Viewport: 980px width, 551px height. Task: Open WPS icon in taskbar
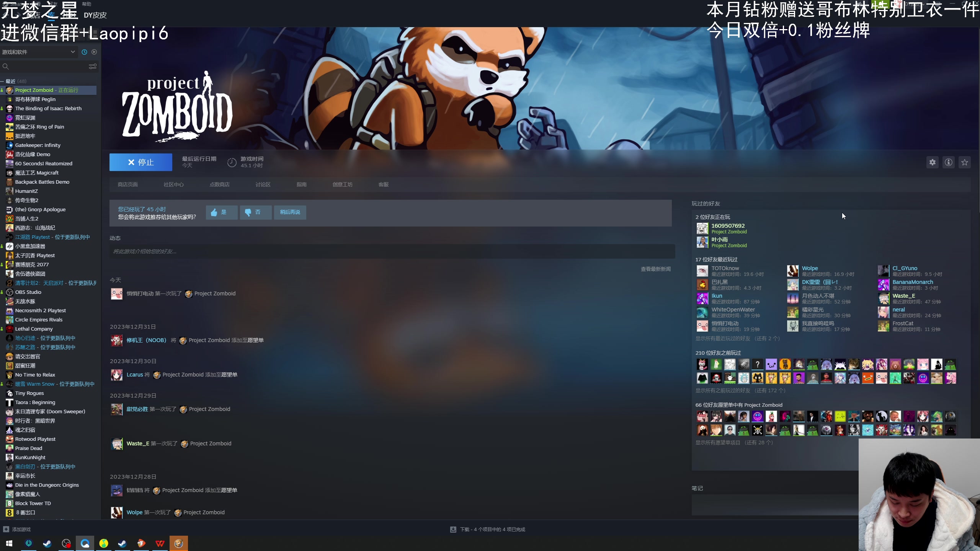click(160, 543)
